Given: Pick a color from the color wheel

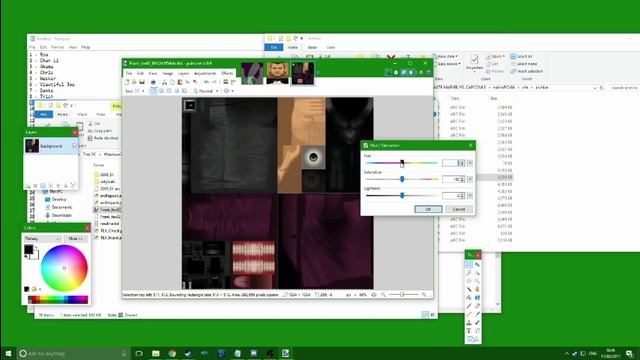Looking at the screenshot, I should point(64,268).
